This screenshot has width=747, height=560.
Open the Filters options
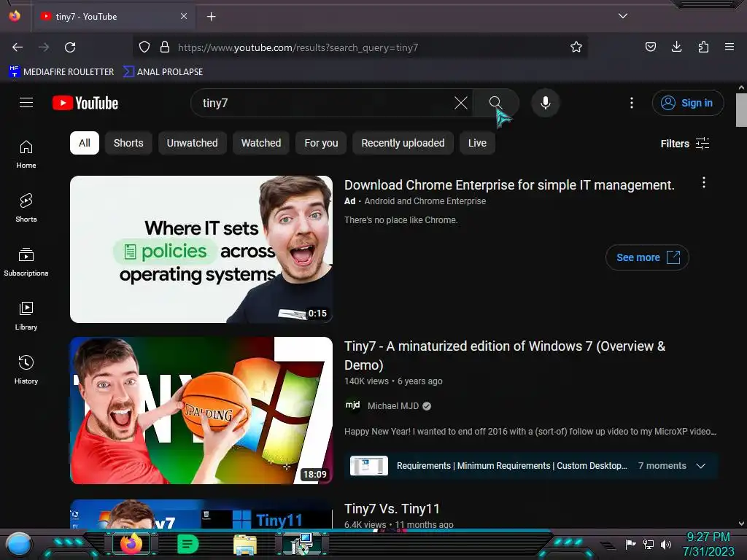pos(685,144)
